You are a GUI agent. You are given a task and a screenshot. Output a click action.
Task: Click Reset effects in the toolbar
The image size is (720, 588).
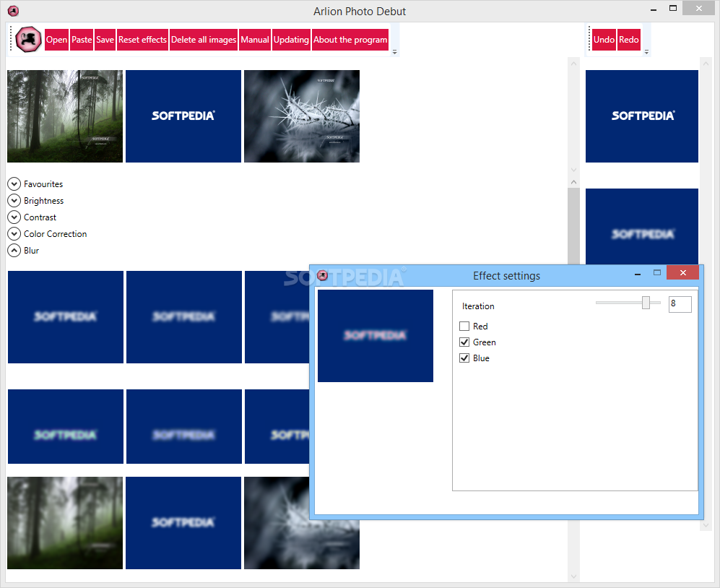(x=142, y=40)
